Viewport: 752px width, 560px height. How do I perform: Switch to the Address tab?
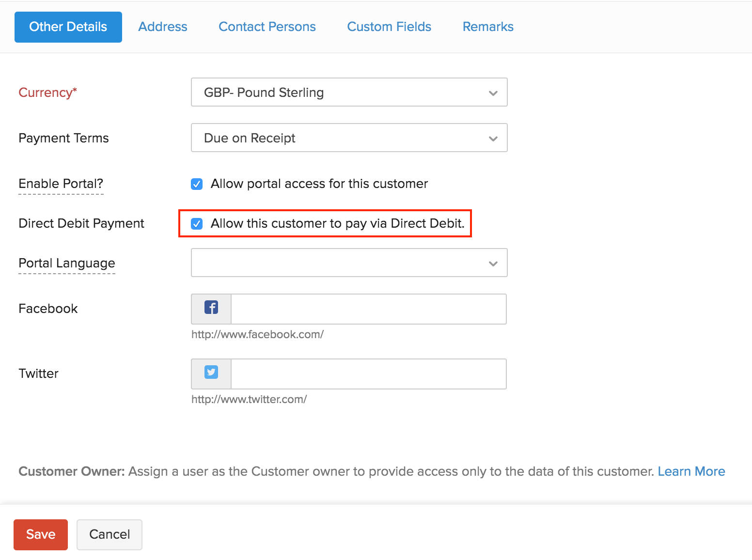click(x=163, y=27)
